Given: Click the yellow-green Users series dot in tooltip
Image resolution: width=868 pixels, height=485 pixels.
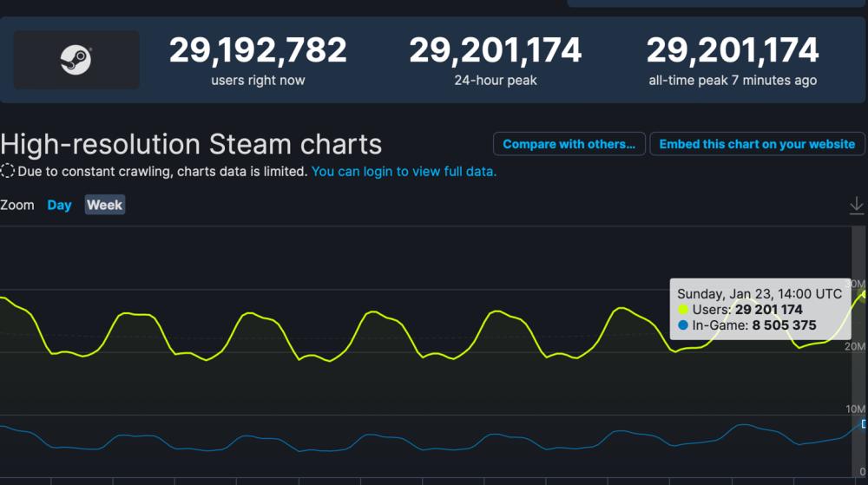Looking at the screenshot, I should point(683,310).
